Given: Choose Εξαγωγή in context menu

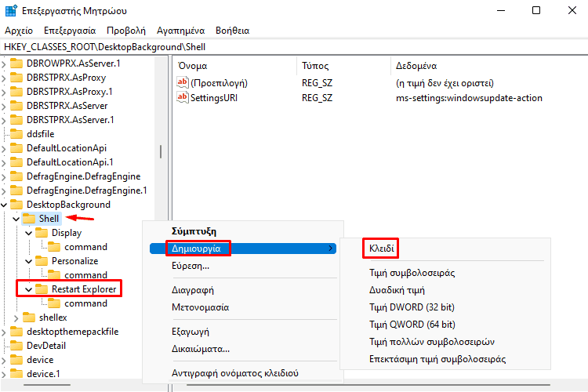Looking at the screenshot, I should 242,332.
